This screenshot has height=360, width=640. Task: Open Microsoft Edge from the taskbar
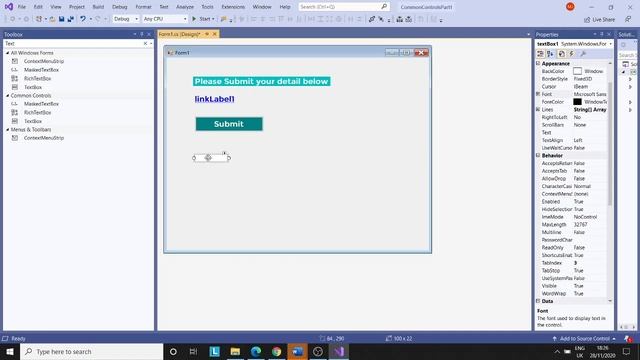coord(256,351)
